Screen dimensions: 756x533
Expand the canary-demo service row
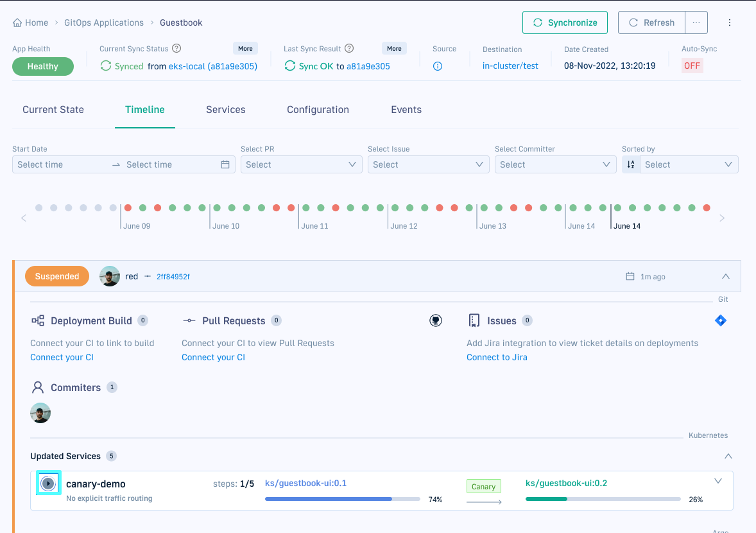coord(718,482)
